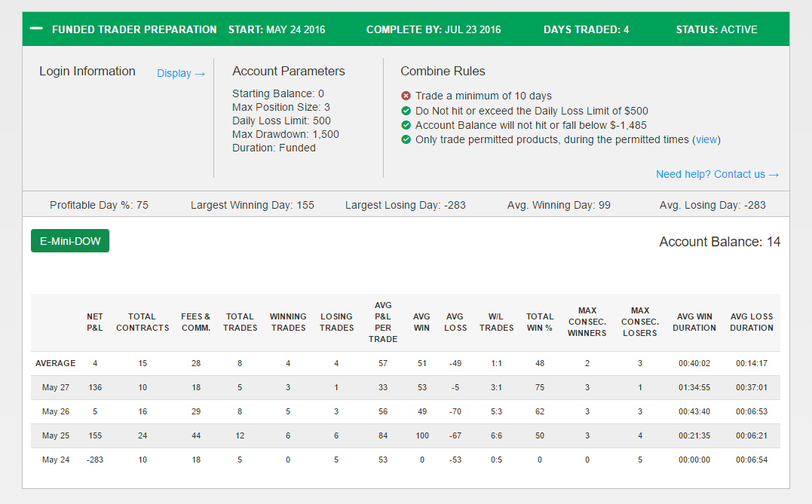This screenshot has width=812, height=504.
Task: Select the May 25 row label
Action: [x=55, y=435]
